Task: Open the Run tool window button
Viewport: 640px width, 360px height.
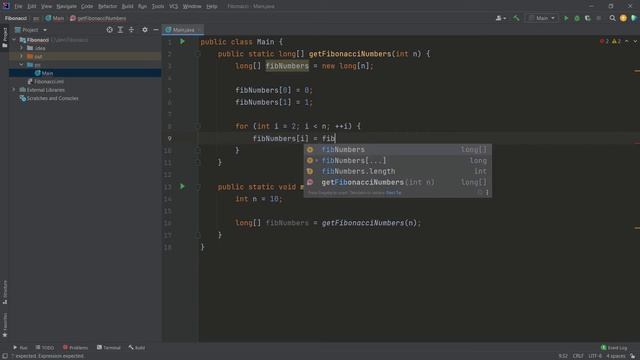Action: coord(20,348)
